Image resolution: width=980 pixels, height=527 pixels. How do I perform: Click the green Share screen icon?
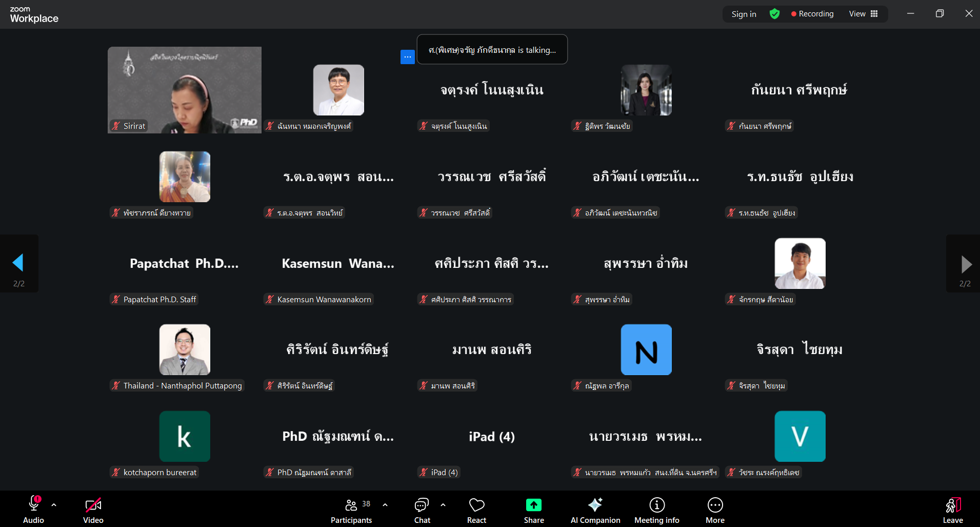click(x=533, y=505)
